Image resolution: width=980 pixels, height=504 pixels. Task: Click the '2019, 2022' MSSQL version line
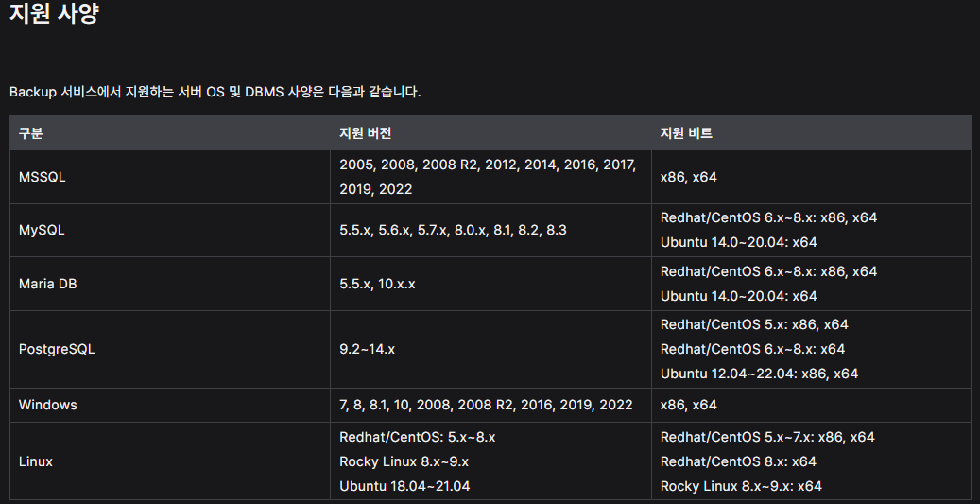pos(375,189)
